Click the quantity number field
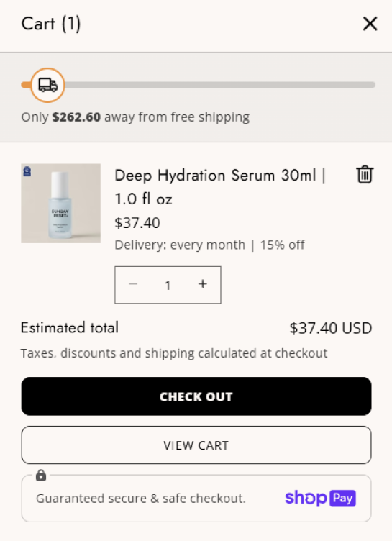This screenshot has width=392, height=541. [x=168, y=286]
